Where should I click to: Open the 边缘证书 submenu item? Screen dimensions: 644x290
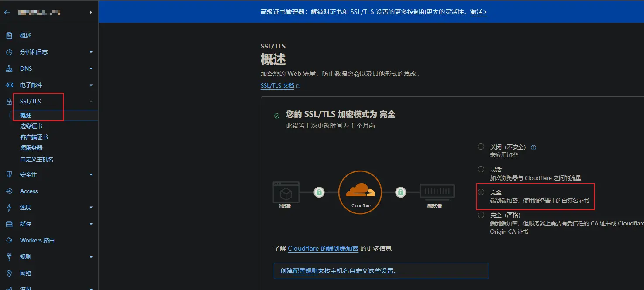(x=31, y=126)
